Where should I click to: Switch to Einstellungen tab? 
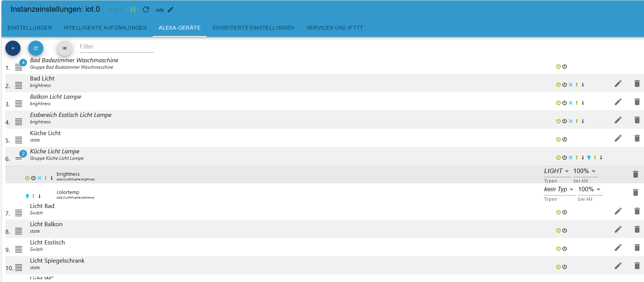click(x=30, y=28)
